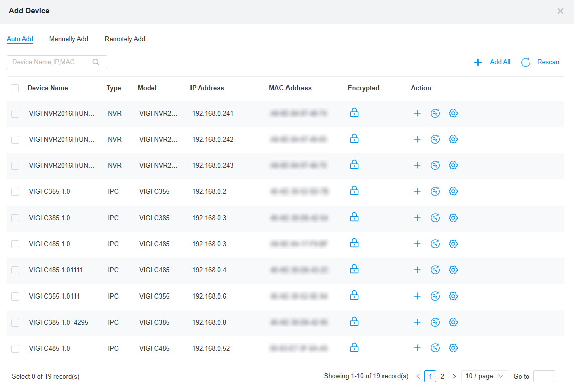
Task: Open the Remotely Add tab
Action: coord(125,39)
